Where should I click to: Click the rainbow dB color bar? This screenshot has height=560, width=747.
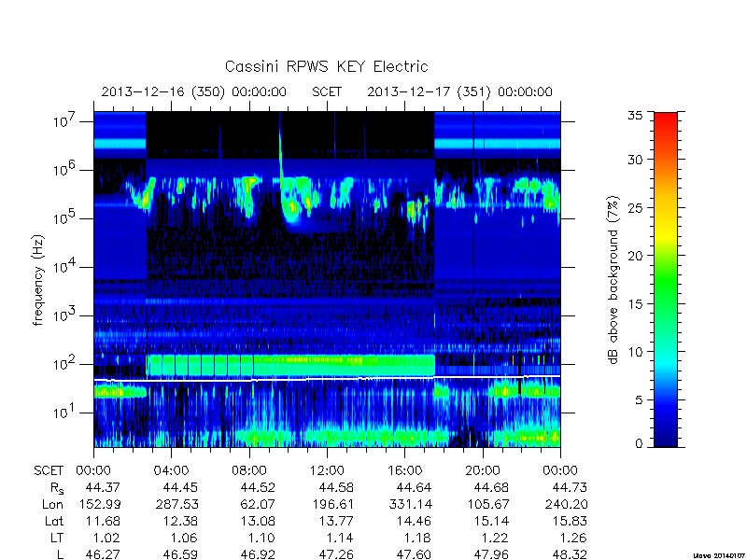666,279
